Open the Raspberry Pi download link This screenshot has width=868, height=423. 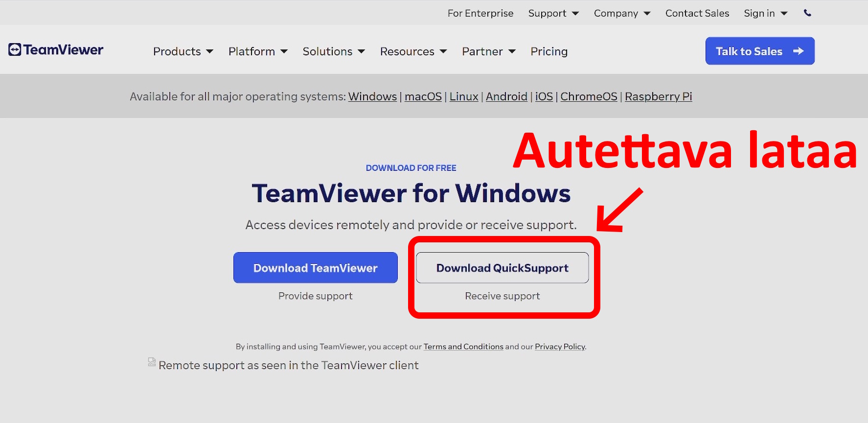[x=658, y=96]
